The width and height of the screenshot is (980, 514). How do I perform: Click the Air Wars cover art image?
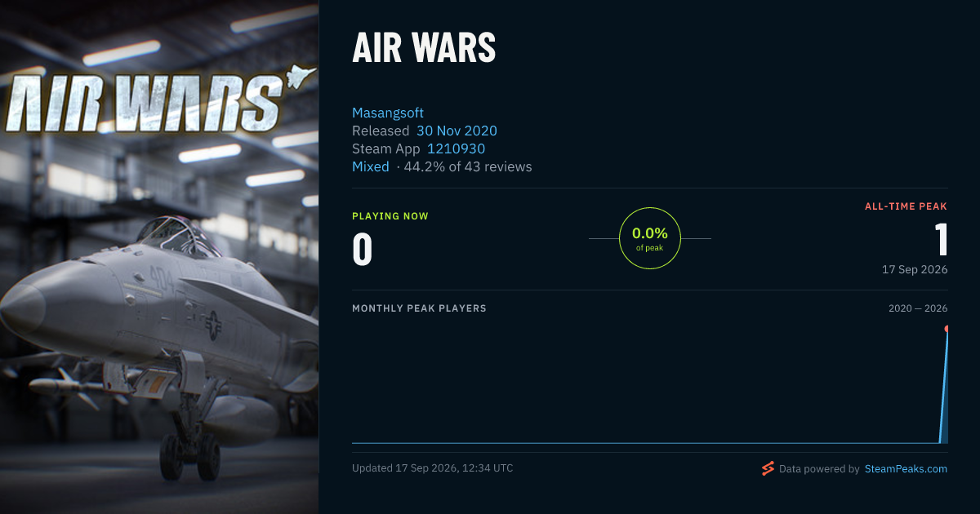click(x=159, y=257)
